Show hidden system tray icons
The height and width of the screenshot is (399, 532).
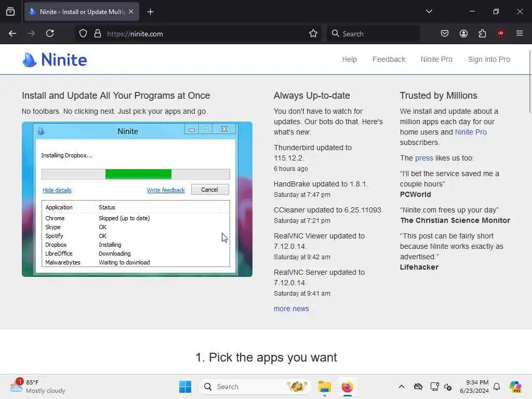click(402, 387)
